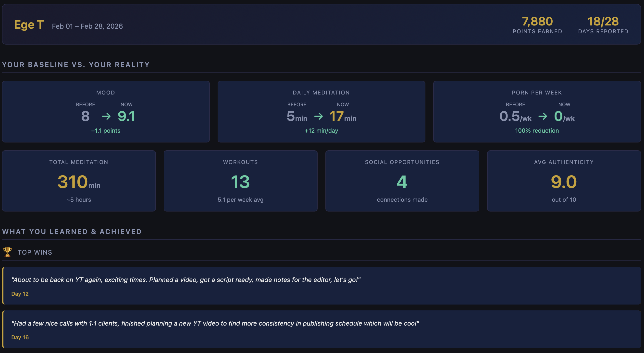Screen dimensions: 644x353
Task: Click the 'AVG AUTHENTICITY' card title
Action: (x=564, y=162)
